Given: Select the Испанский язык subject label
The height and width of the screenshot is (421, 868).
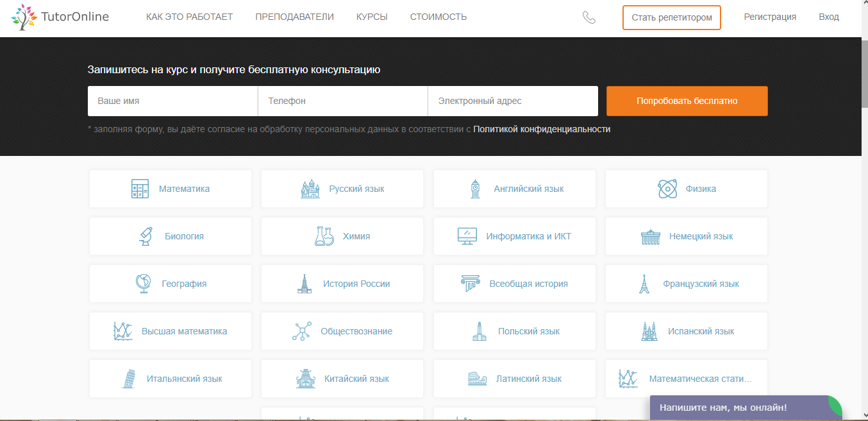Looking at the screenshot, I should [x=701, y=331].
